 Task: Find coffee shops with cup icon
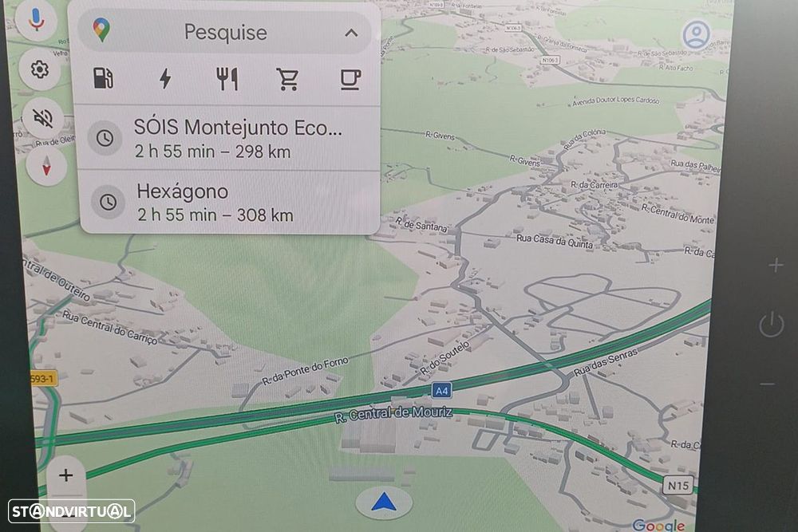tap(350, 79)
